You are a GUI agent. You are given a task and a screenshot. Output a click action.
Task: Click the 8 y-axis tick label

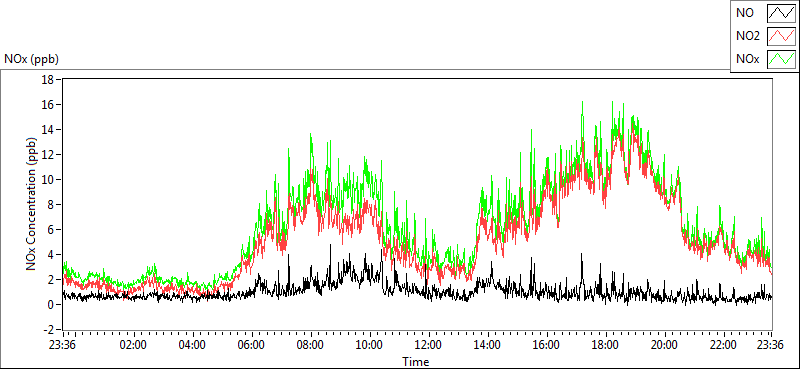pyautogui.click(x=52, y=205)
